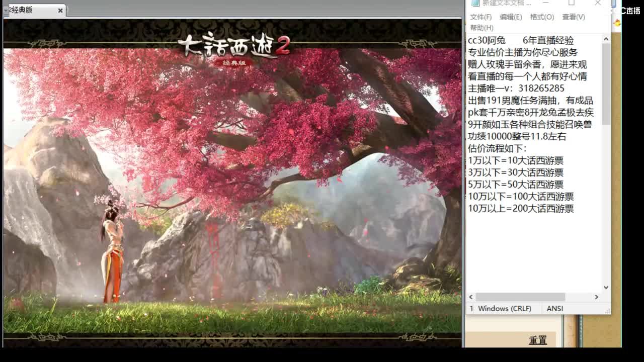
Task: Click the line '5万以下=50大话西游票'
Action: point(516,185)
